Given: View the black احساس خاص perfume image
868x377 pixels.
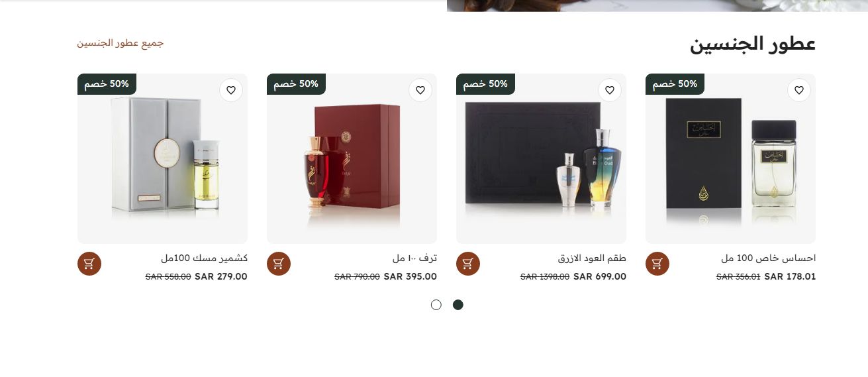Looking at the screenshot, I should coord(730,158).
